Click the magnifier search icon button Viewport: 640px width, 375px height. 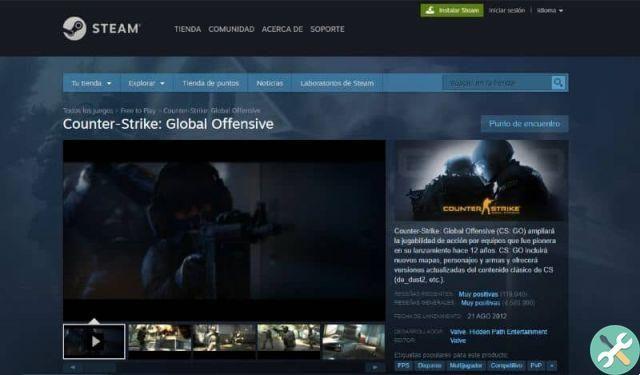pos(558,83)
